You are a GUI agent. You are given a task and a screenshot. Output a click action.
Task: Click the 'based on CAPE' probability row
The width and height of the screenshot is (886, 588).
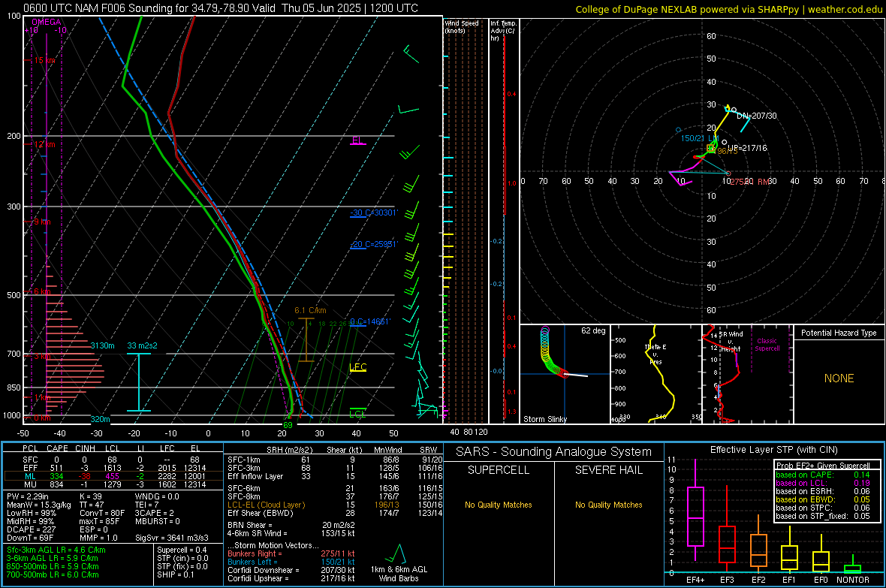pos(823,475)
